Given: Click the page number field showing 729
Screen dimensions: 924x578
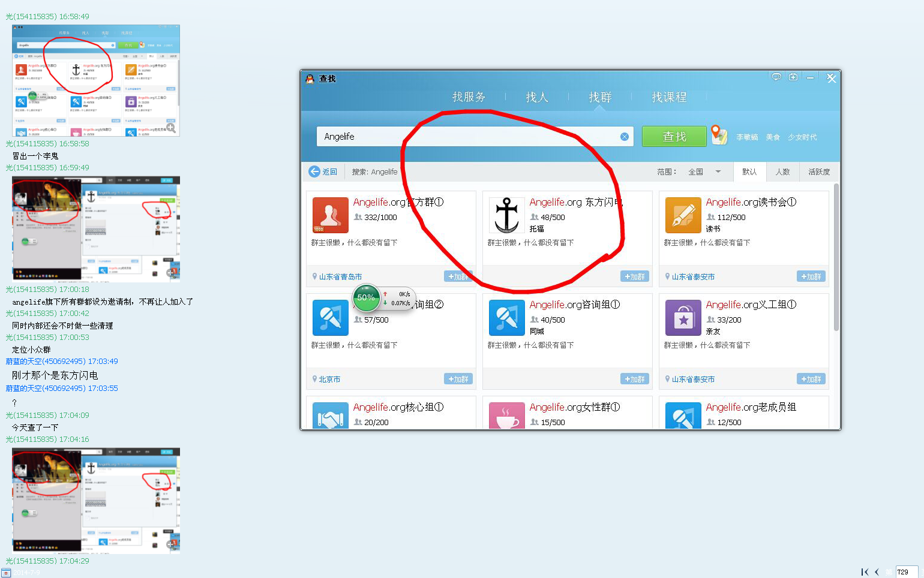Looking at the screenshot, I should point(905,572).
